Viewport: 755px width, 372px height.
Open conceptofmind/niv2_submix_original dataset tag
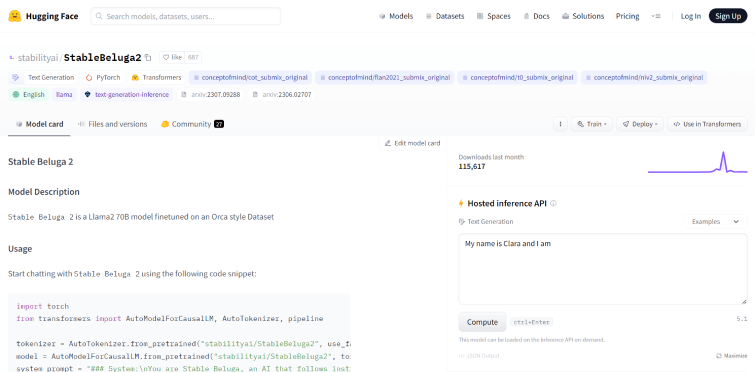[x=644, y=77]
